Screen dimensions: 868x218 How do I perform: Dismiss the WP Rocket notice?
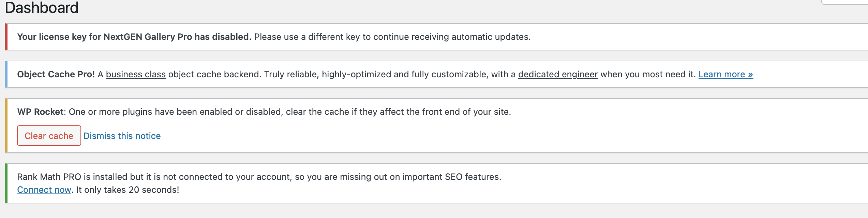pyautogui.click(x=122, y=136)
